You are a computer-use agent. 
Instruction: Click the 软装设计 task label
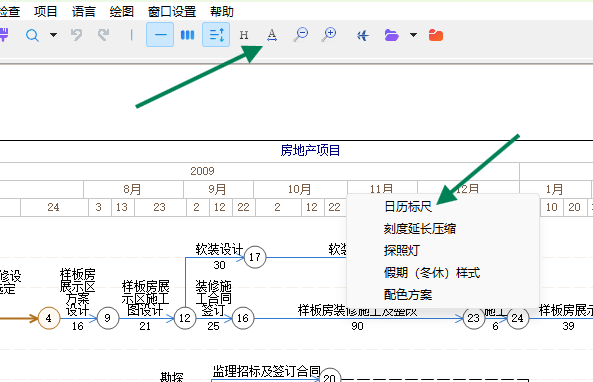[219, 250]
